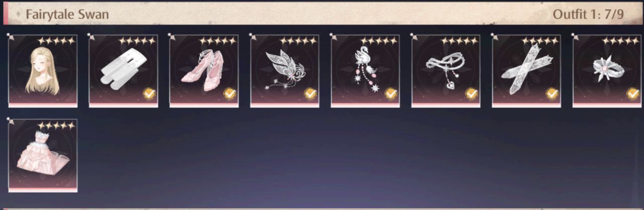Toggle the checkmark on the star ring
Screen dimensions: 644x210
(x=633, y=94)
